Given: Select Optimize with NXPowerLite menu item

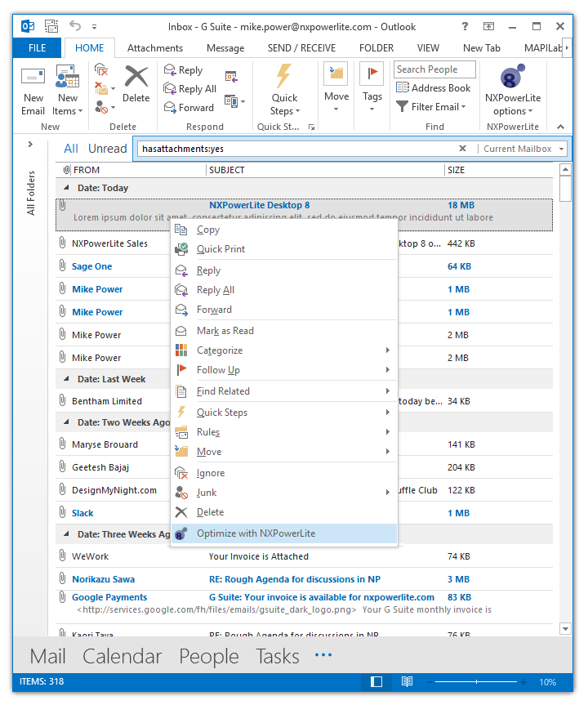Looking at the screenshot, I should point(256,533).
